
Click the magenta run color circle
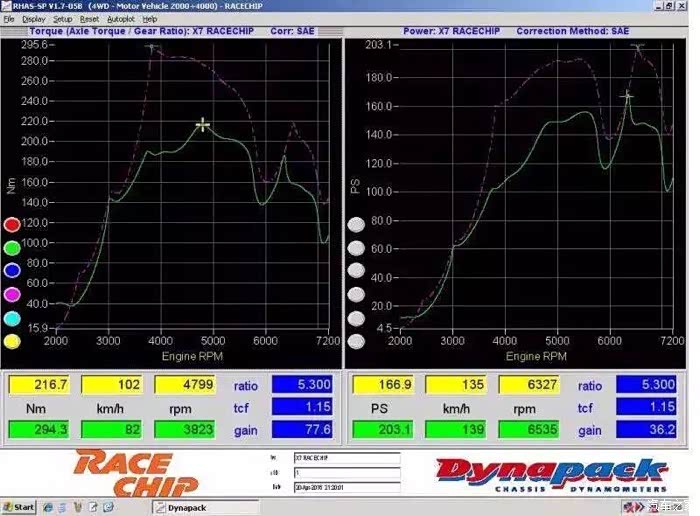pyautogui.click(x=12, y=294)
